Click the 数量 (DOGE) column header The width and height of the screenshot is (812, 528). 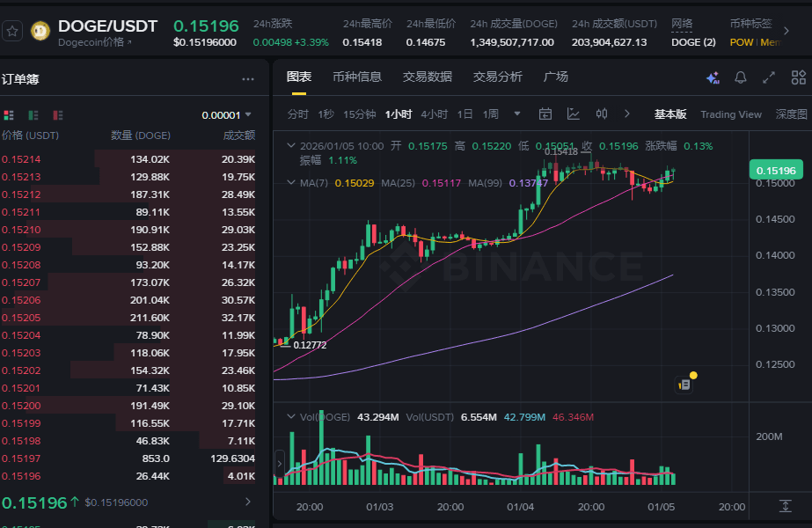pos(141,136)
